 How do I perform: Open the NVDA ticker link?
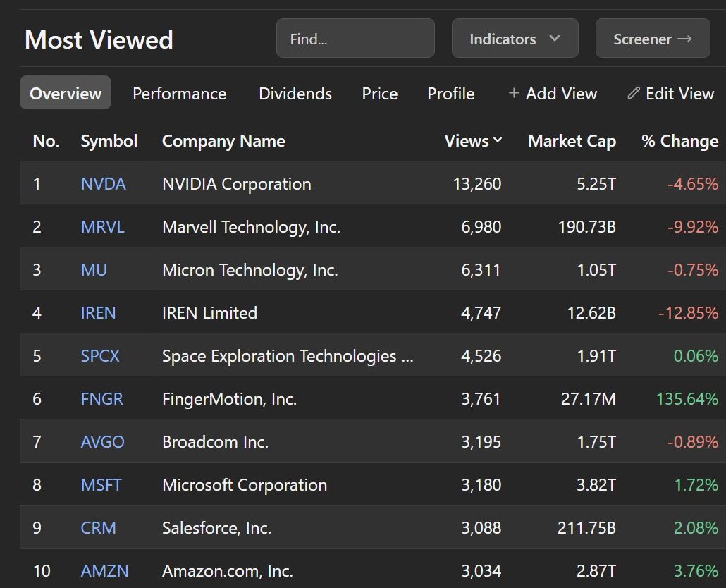point(103,184)
